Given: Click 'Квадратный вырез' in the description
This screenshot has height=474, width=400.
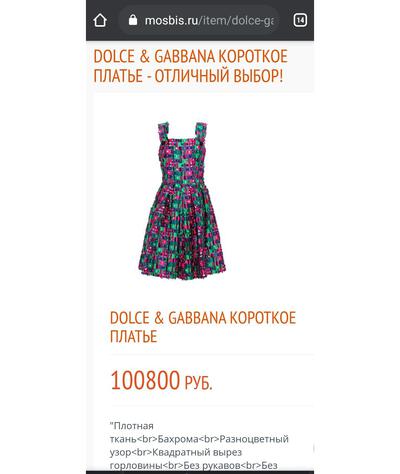Looking at the screenshot, I should coord(198,452).
